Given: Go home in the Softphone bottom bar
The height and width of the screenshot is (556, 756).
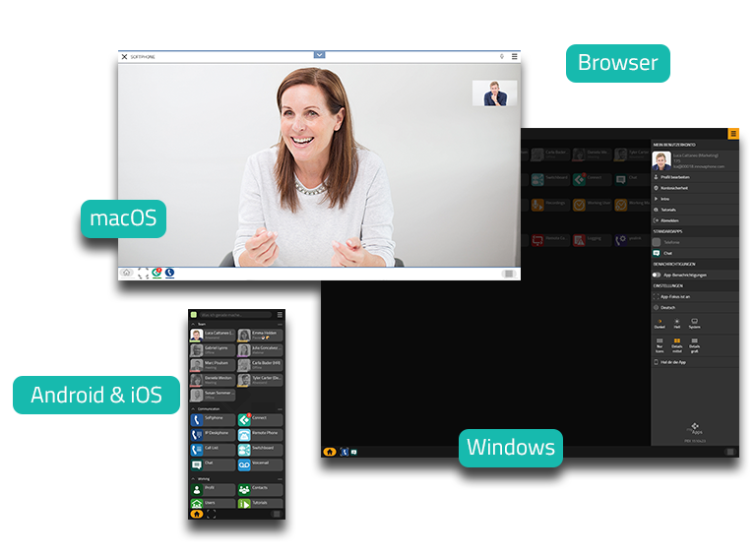Looking at the screenshot, I should [126, 273].
